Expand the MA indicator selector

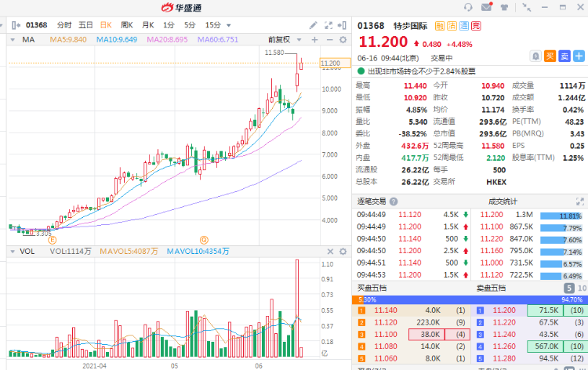(x=13, y=40)
